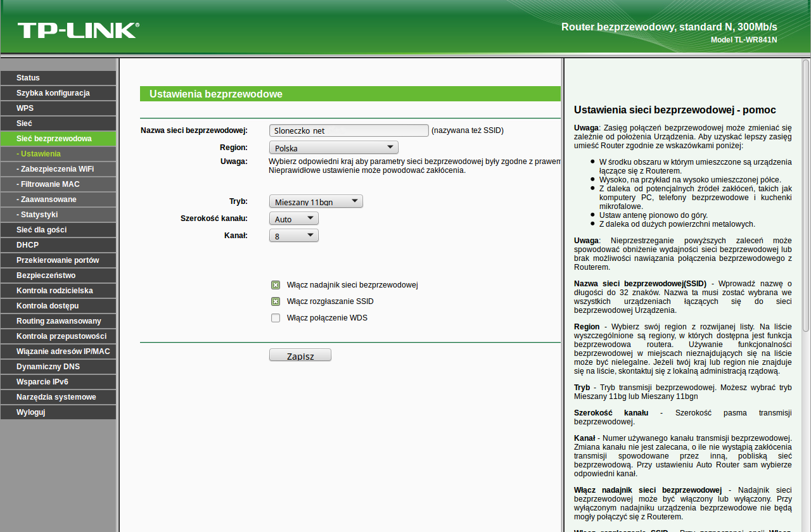
Task: Open DHCP menu section
Action: (58, 245)
